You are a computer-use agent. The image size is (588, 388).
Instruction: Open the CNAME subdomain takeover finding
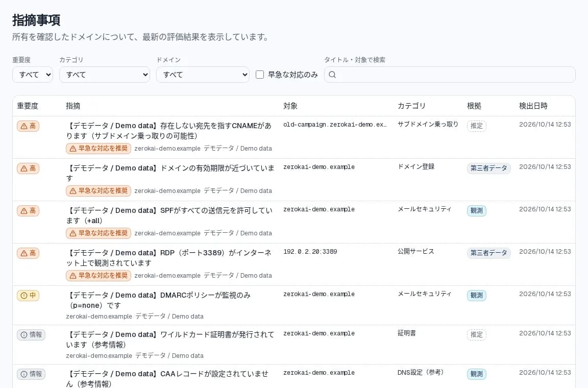point(169,131)
